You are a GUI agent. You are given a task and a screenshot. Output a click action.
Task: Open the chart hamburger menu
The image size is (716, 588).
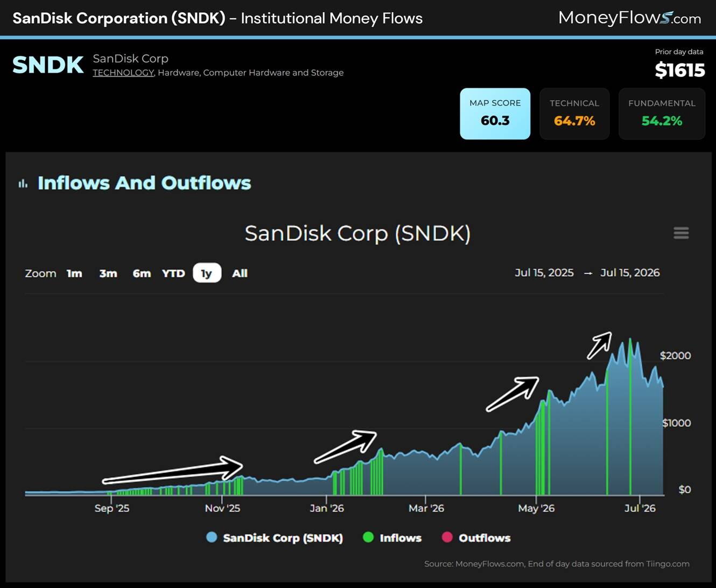[x=681, y=233]
